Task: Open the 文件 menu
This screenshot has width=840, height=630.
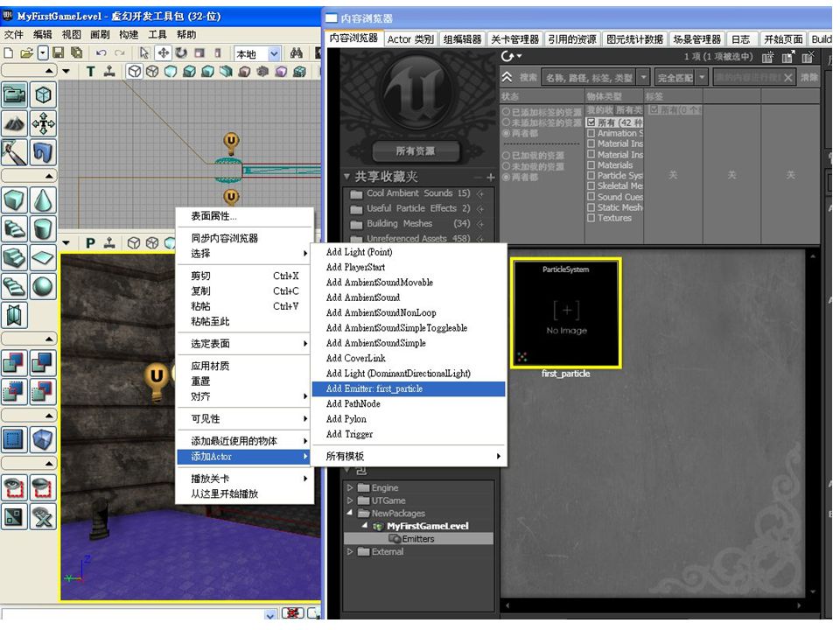Action: coord(13,35)
